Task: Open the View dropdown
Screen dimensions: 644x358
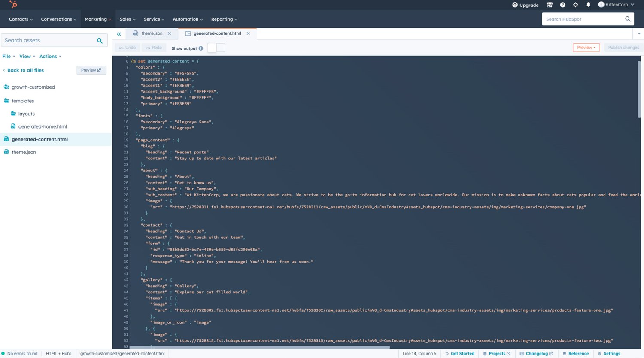Action: click(x=27, y=57)
